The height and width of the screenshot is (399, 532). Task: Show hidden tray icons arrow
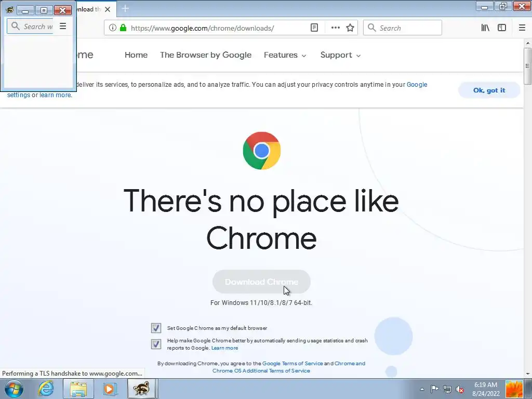coord(422,389)
